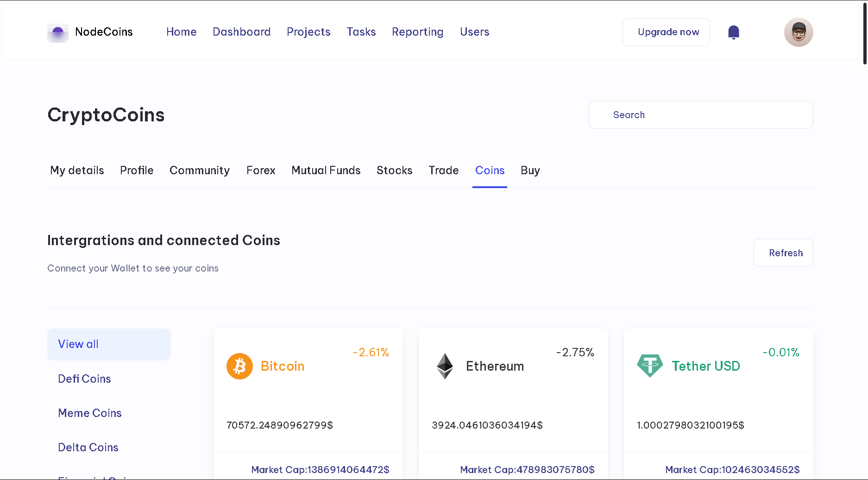Open the Dashboard navigation link

click(242, 32)
